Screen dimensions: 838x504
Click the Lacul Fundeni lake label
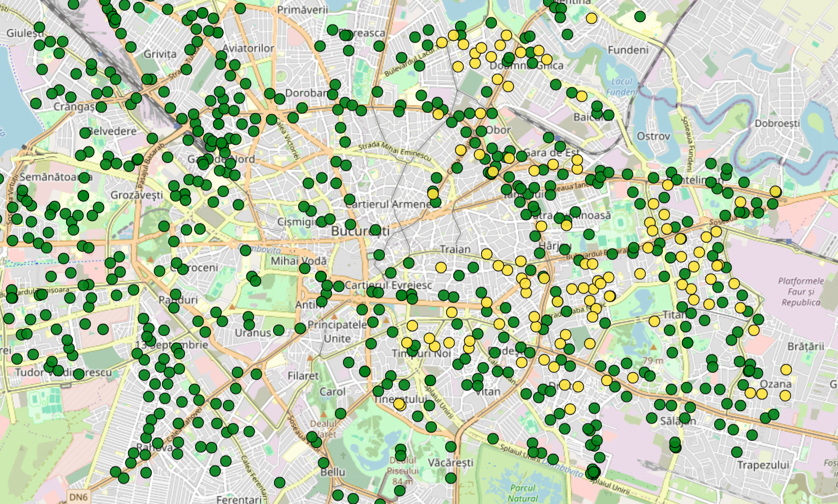[621, 87]
